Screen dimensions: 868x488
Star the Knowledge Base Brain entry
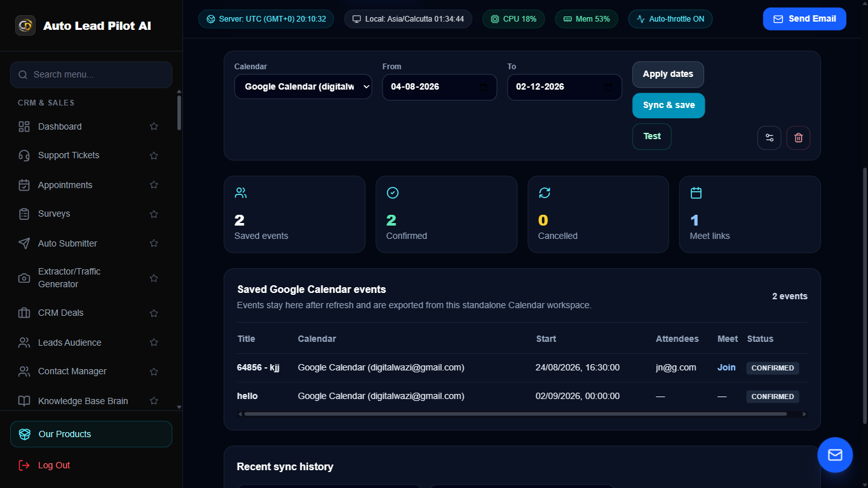click(x=154, y=401)
